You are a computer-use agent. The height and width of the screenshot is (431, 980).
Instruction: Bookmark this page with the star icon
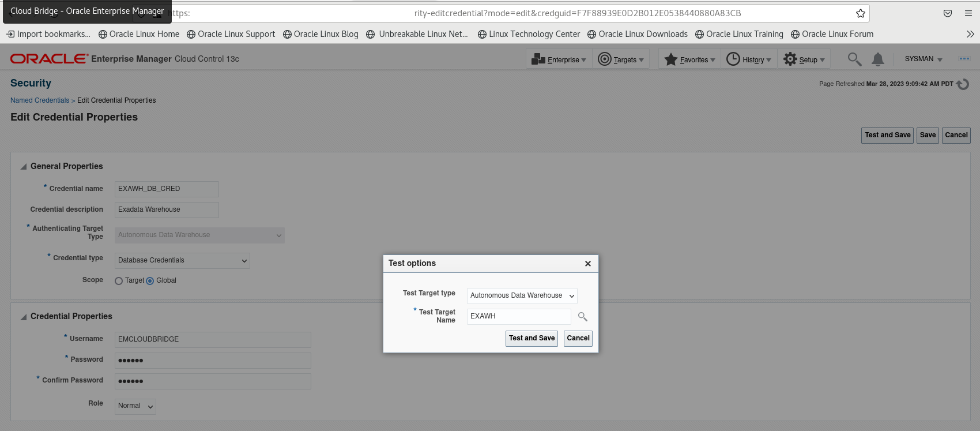click(x=860, y=13)
